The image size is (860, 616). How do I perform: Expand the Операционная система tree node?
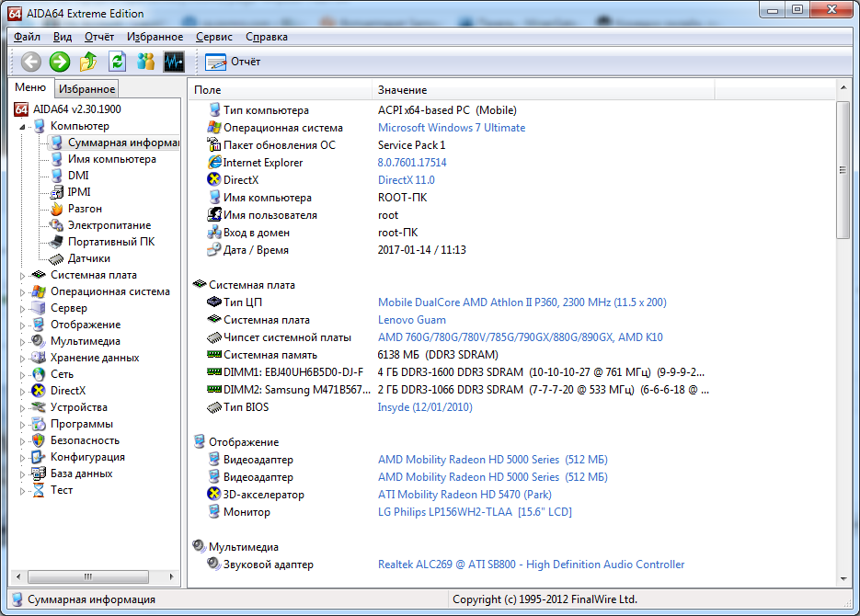22,292
